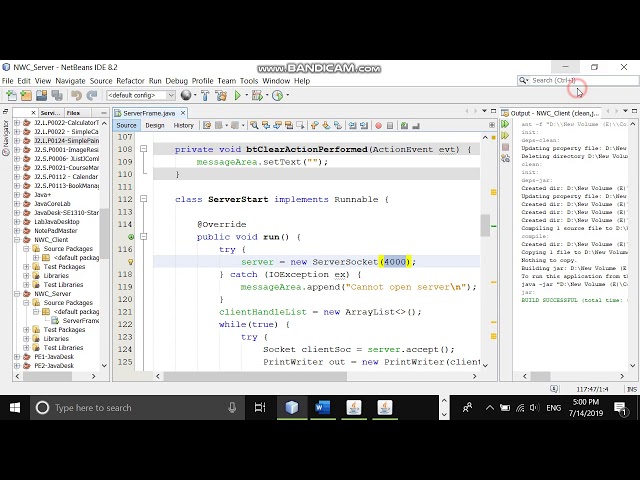This screenshot has height=480, width=640.
Task: Click the New Project toolbar icon
Action: (x=26, y=96)
